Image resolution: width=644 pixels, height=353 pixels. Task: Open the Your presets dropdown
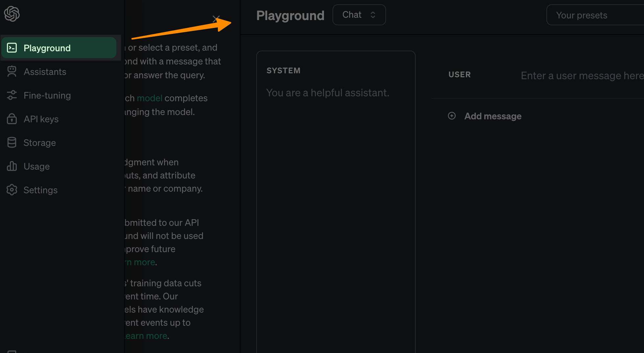point(595,15)
